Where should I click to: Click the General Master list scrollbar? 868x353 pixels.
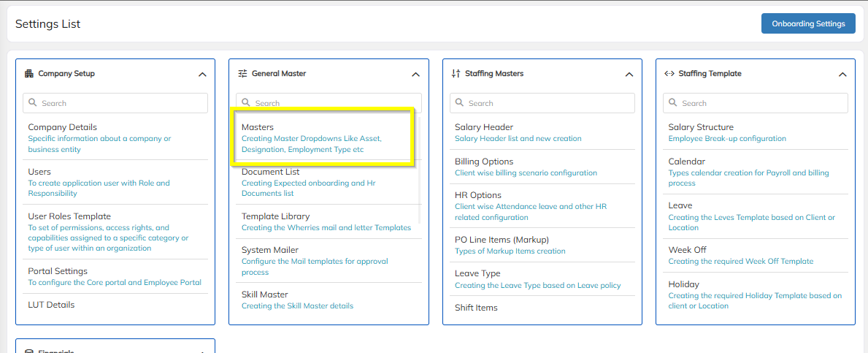click(419, 169)
